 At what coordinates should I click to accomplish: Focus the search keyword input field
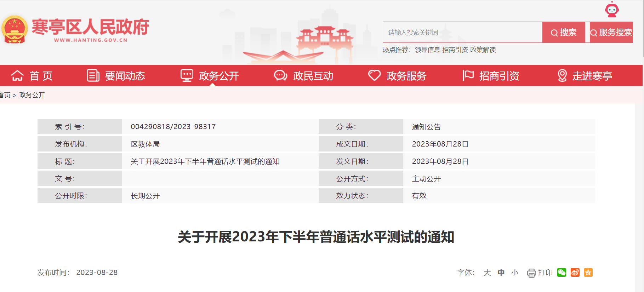[462, 32]
